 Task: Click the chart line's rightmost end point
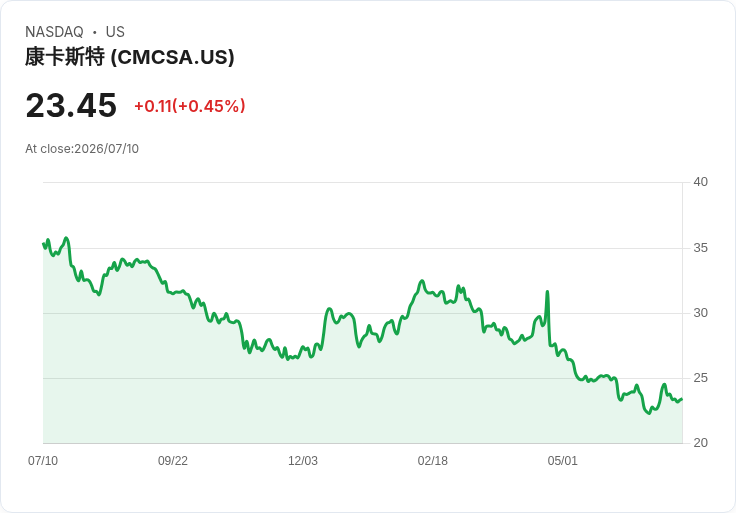pos(682,399)
